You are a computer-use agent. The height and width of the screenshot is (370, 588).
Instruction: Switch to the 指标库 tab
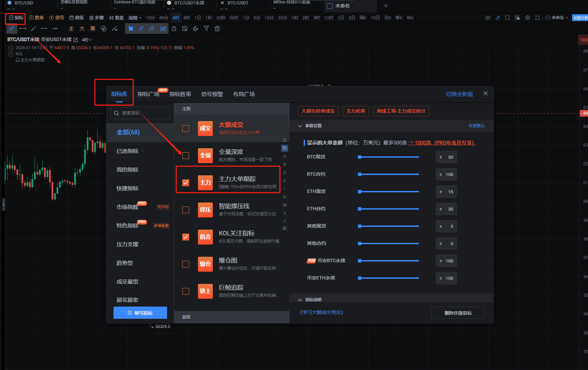click(x=119, y=94)
